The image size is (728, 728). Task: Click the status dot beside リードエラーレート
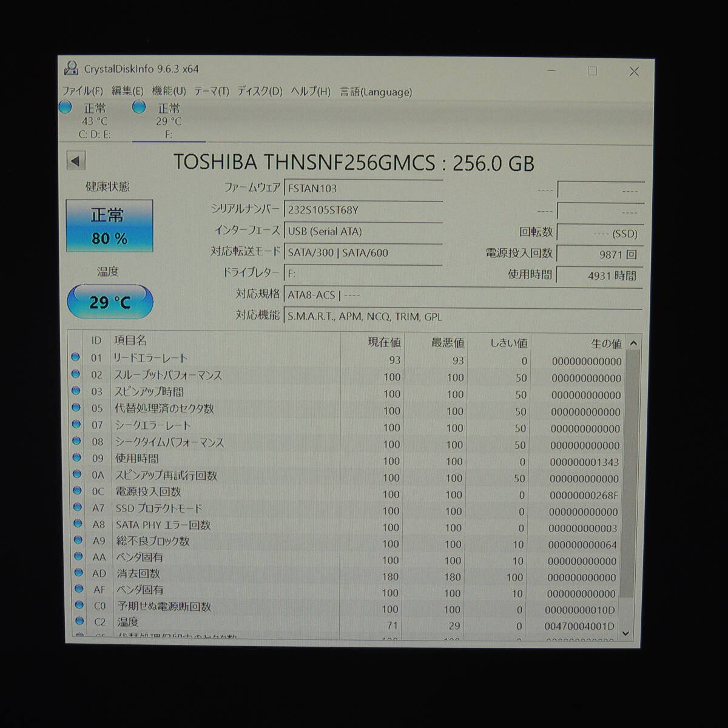pyautogui.click(x=77, y=358)
